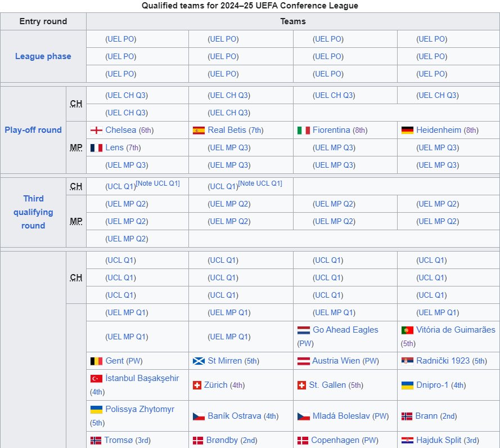Follow the Baník Ostrava link
The height and width of the screenshot is (448, 500).
click(235, 416)
